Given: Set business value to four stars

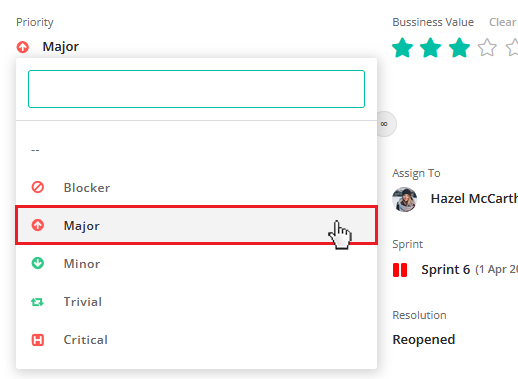Looking at the screenshot, I should [487, 48].
